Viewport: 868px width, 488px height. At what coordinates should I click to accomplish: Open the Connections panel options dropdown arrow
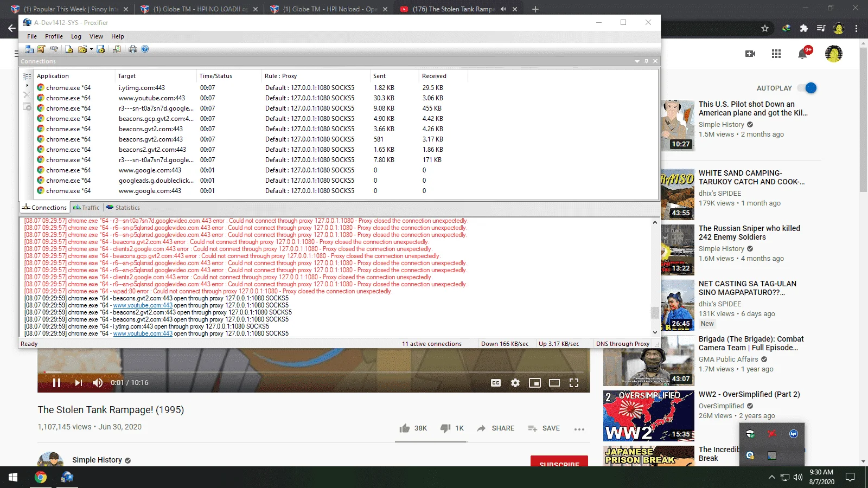coord(637,61)
